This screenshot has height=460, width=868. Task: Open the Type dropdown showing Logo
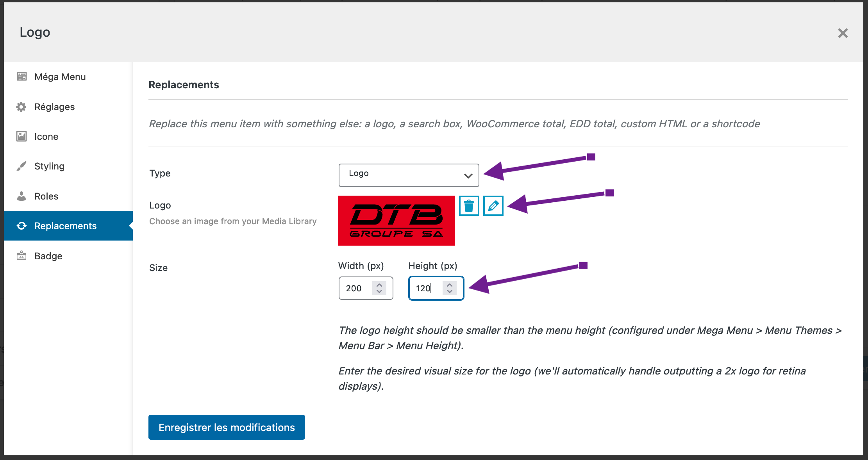(409, 175)
